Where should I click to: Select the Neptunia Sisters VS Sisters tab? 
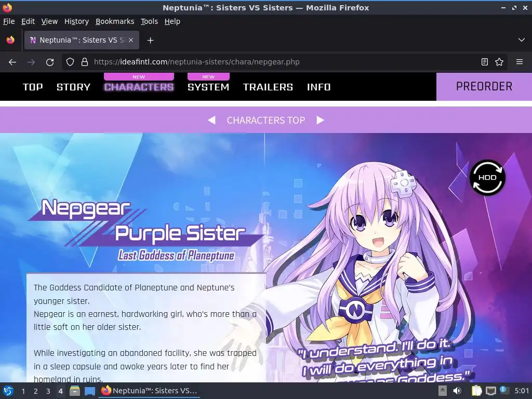pos(82,40)
